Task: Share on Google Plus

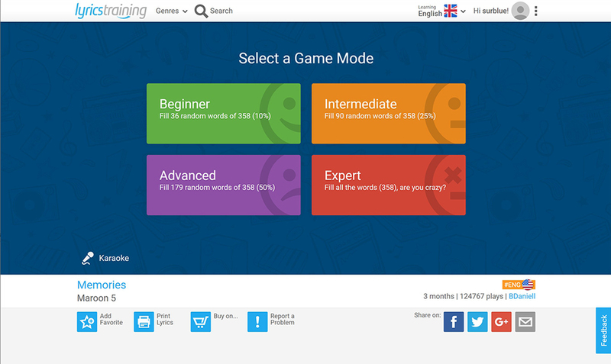Action: click(501, 322)
